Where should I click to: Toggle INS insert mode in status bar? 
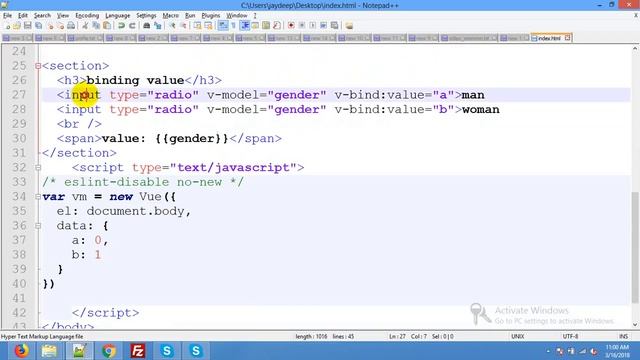[623, 336]
